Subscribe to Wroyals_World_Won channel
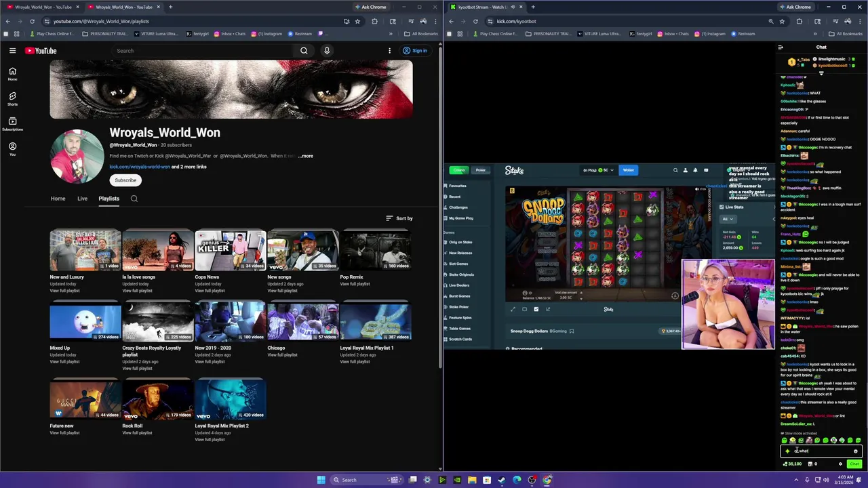Screen dimensions: 868x488 [125, 180]
